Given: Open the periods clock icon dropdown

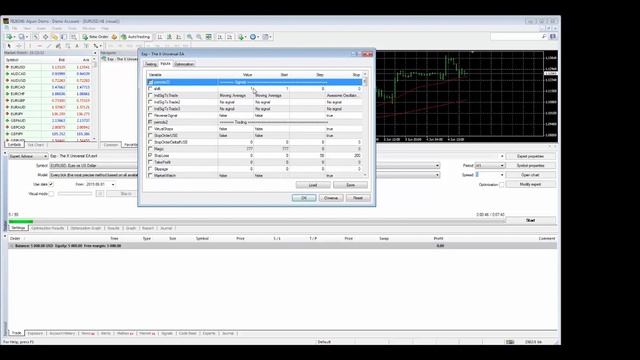Looking at the screenshot, I should [x=254, y=37].
